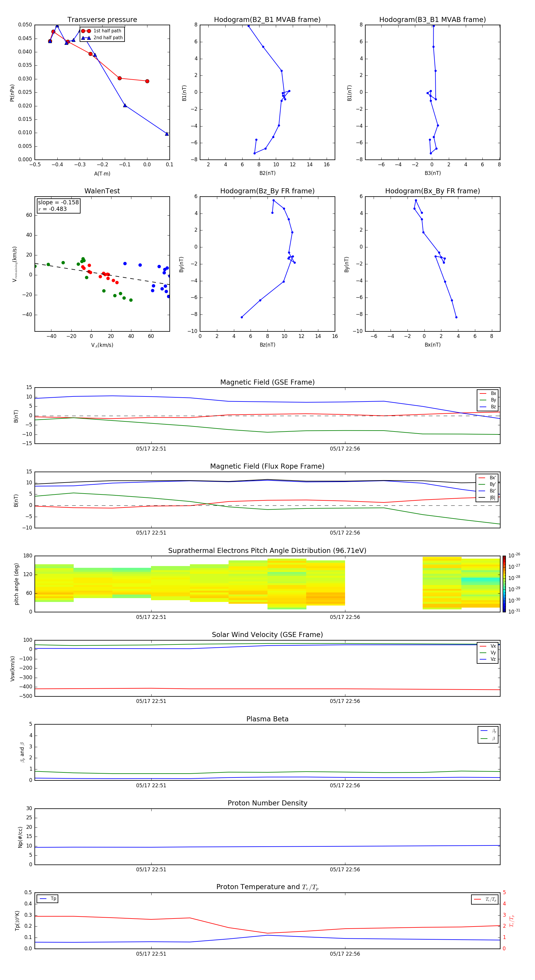
Task: Click the 'Magnetic Field (Flux Rope Frame)' title
Action: tap(267, 467)
